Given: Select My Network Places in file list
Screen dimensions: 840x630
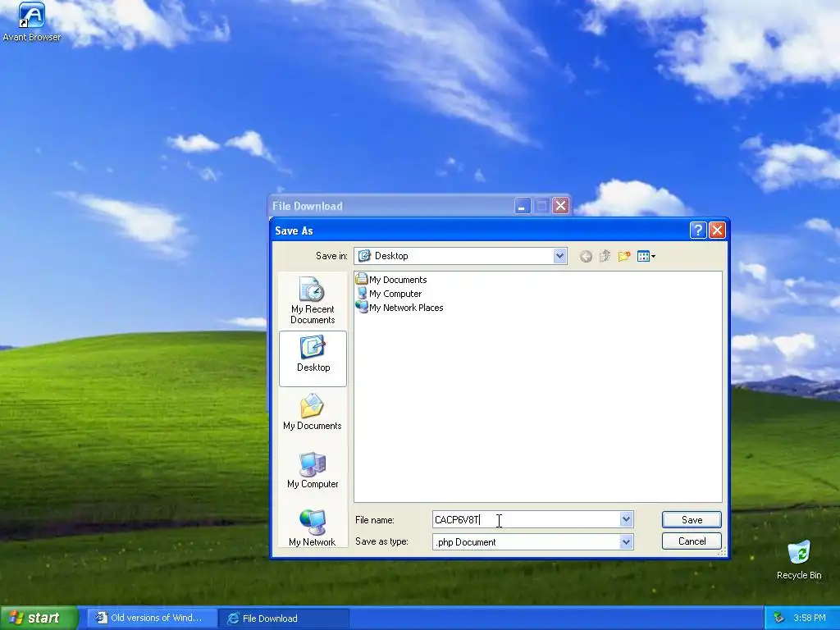Looking at the screenshot, I should pyautogui.click(x=399, y=308).
